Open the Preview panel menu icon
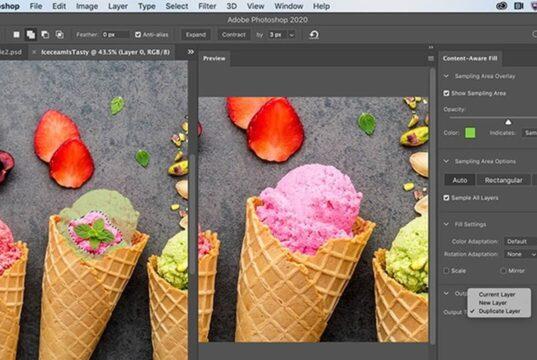This screenshot has height=360, width=537. point(430,59)
